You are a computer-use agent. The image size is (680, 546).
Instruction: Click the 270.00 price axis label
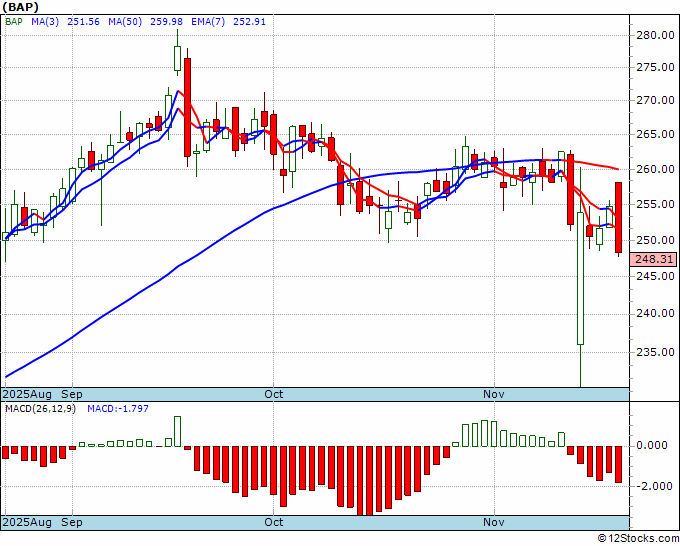point(655,101)
